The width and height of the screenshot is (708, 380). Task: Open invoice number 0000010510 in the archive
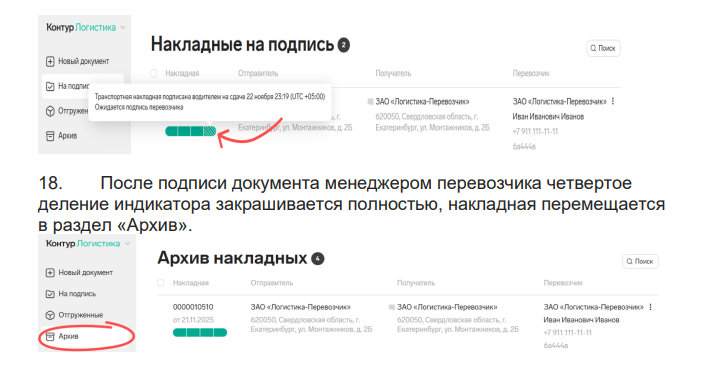click(193, 307)
